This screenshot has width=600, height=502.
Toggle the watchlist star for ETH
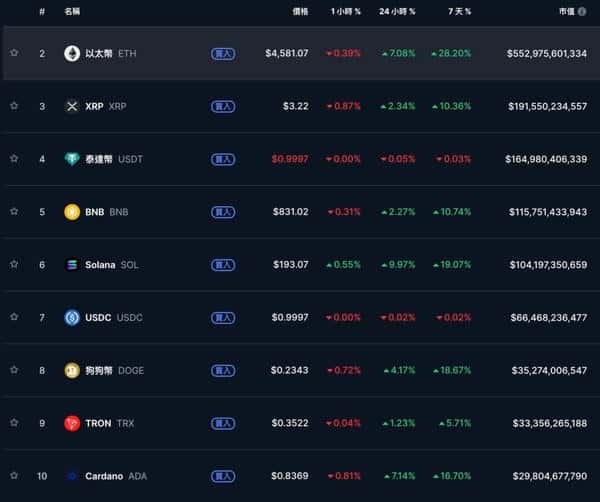pyautogui.click(x=14, y=53)
